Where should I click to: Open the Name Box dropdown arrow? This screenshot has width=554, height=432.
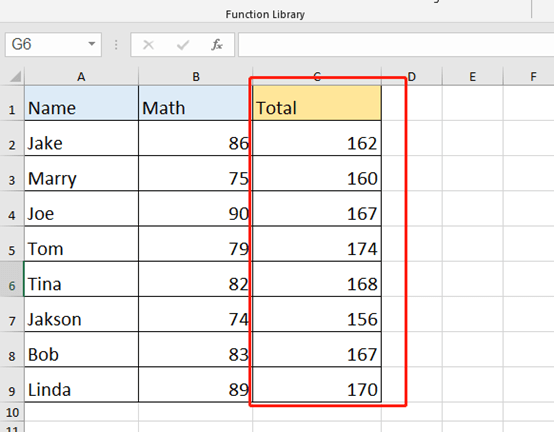[x=92, y=44]
